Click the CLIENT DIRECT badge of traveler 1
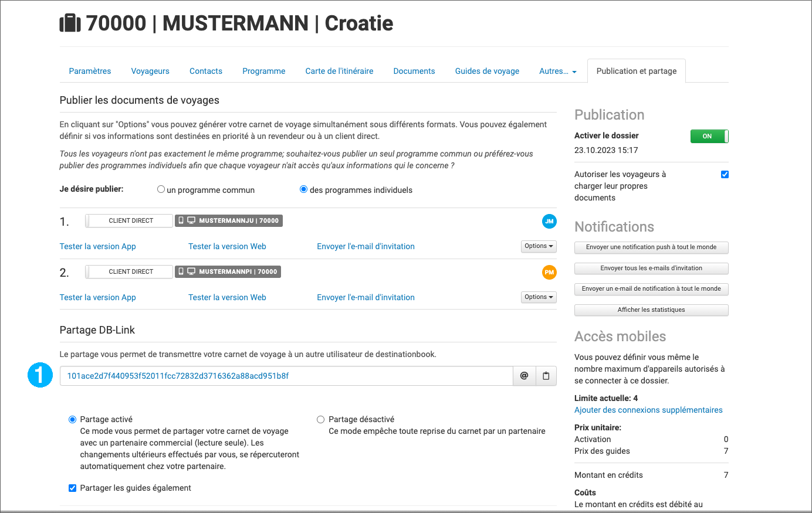The height and width of the screenshot is (513, 812). click(128, 220)
